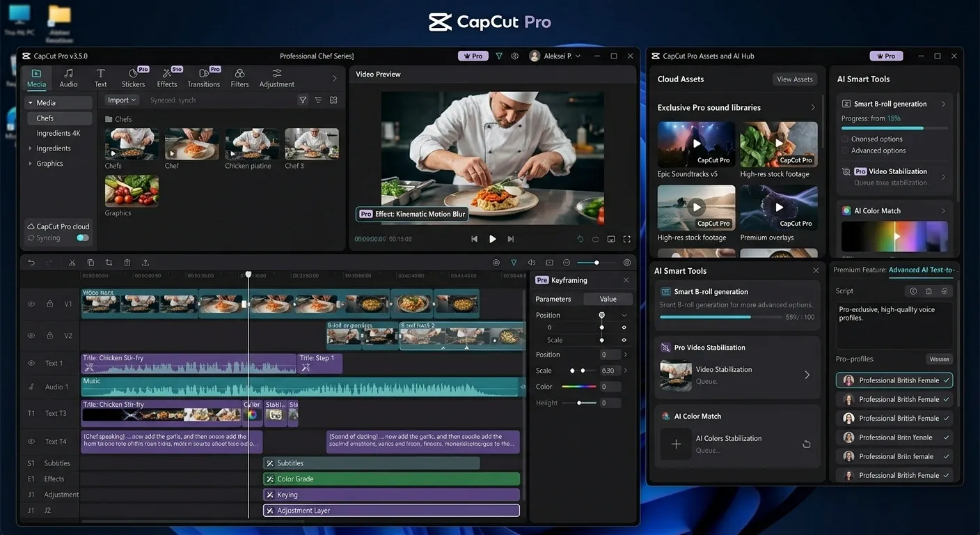Viewport: 980px width, 535px height.
Task: Toggle visibility of the Text 1 track
Action: pyautogui.click(x=31, y=363)
